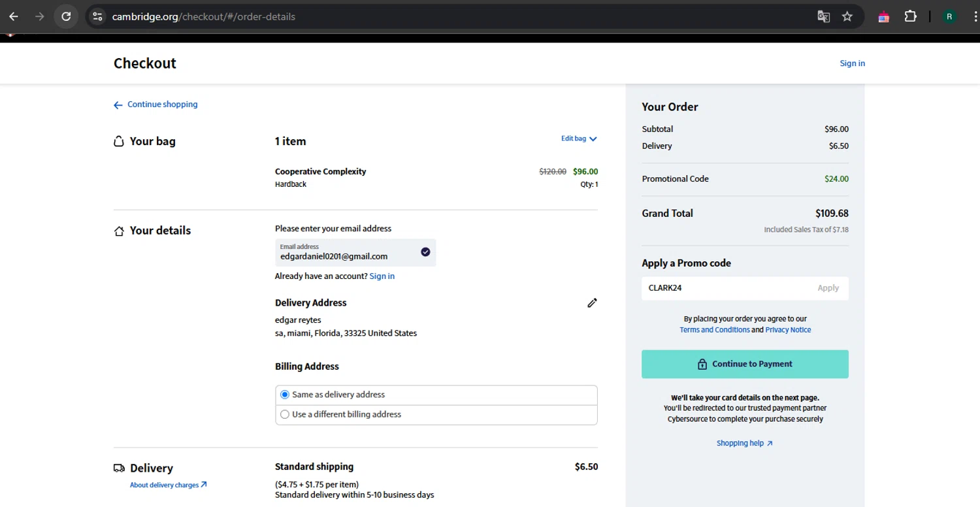This screenshot has width=980, height=507.
Task: Click the Billing Address heading
Action: pyautogui.click(x=307, y=367)
